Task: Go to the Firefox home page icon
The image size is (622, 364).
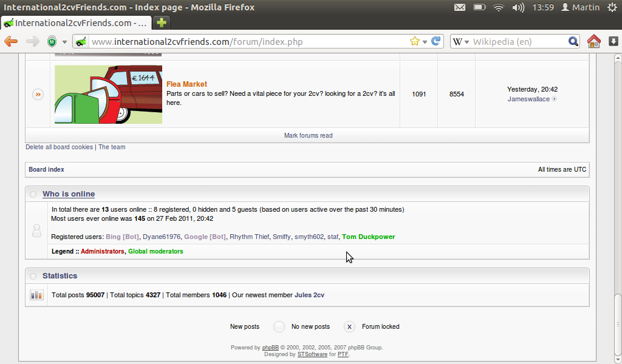Action: click(x=594, y=41)
